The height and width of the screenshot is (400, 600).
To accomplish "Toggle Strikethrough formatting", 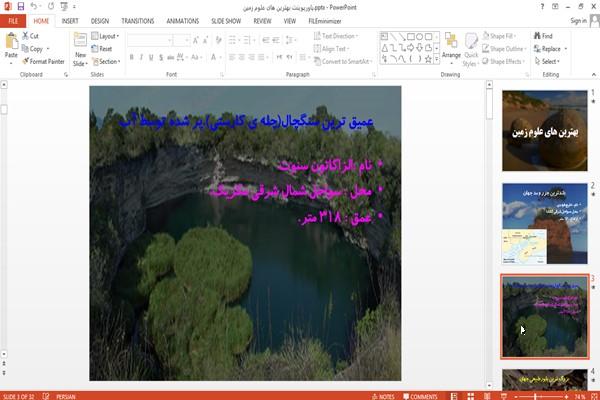I will tap(171, 57).
